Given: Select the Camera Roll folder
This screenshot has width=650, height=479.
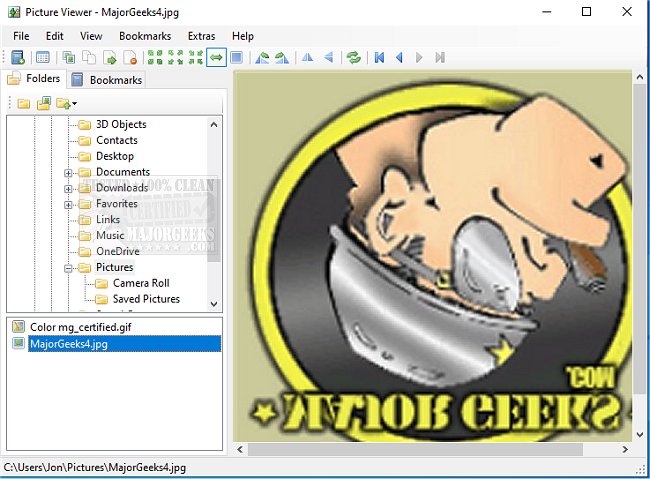Looking at the screenshot, I should pyautogui.click(x=141, y=283).
